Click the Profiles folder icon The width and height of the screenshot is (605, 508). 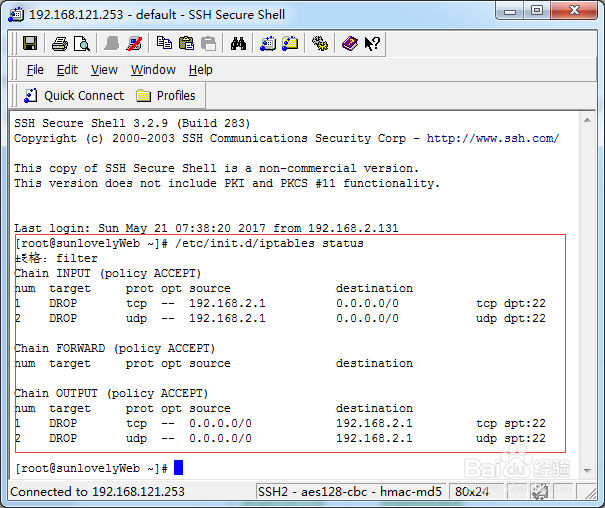pos(144,95)
